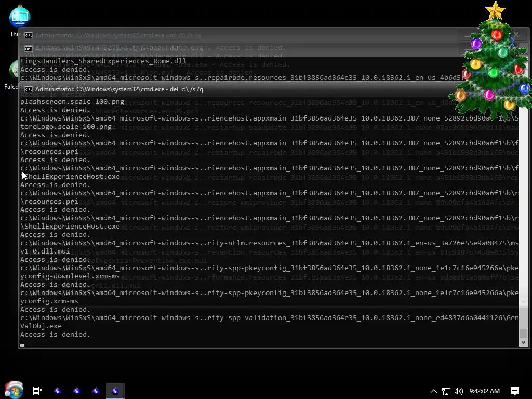Click the text 'tingsHandlers_SharedExperiences_Rome.dll'
532x399 pixels.
(x=103, y=61)
